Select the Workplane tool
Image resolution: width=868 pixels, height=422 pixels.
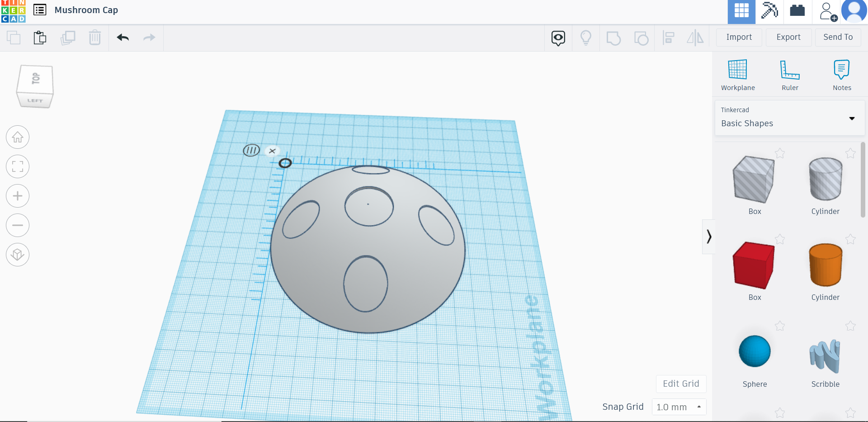(738, 75)
